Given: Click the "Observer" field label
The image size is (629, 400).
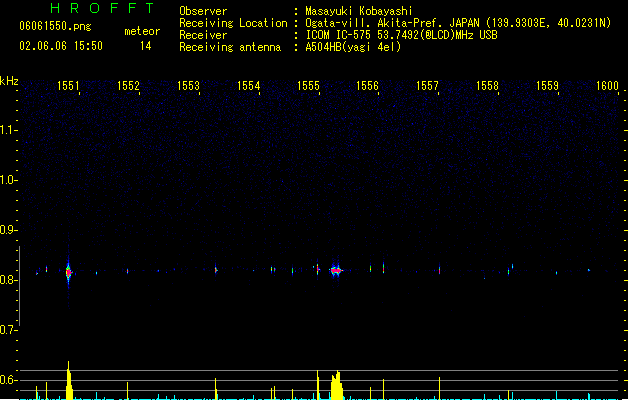Looking at the screenshot, I should pos(203,11).
